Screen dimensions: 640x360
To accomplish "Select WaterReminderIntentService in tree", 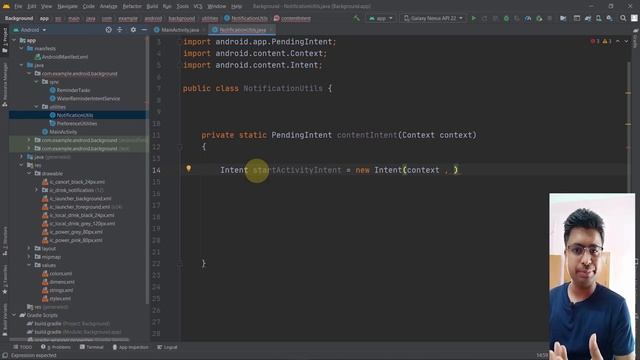I will (x=88, y=99).
